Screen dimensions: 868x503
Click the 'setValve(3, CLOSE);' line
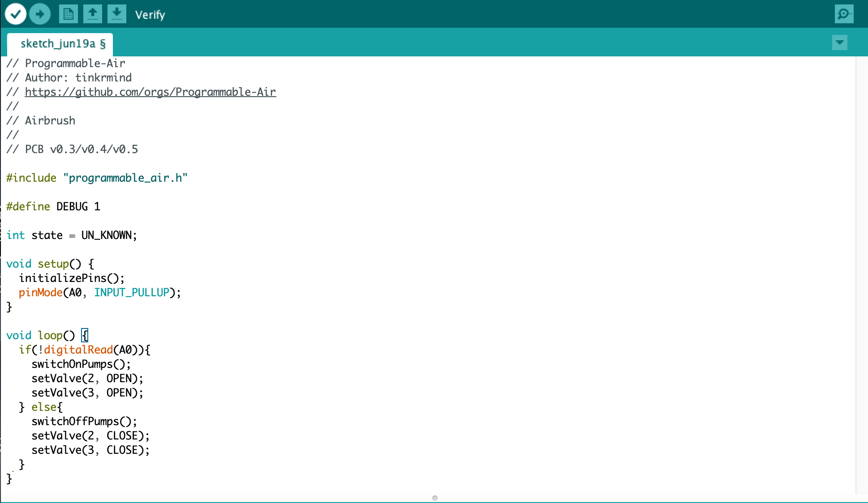point(90,450)
